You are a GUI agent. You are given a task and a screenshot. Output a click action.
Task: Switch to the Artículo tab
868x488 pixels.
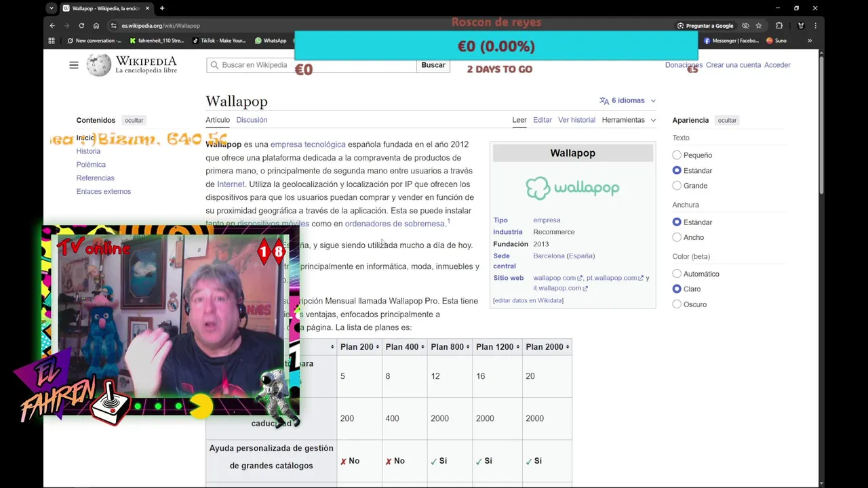pos(218,120)
